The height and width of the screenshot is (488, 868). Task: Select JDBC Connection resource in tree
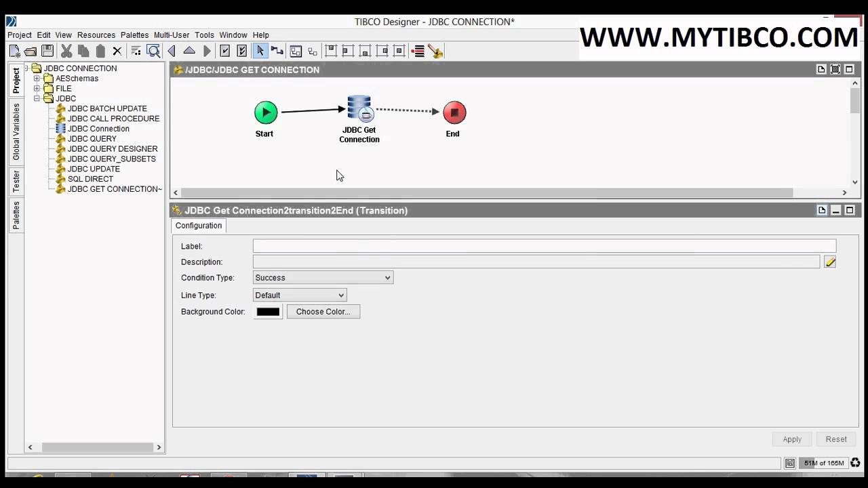[98, 129]
